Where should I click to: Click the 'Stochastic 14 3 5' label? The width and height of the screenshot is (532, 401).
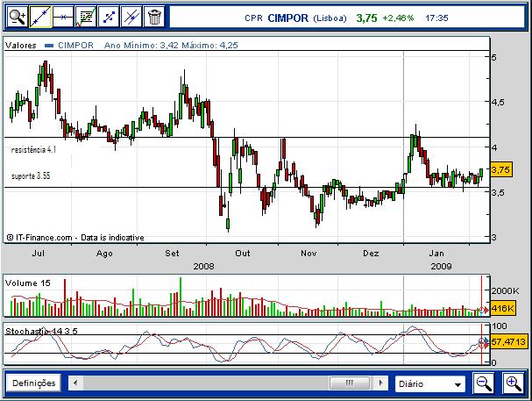[x=41, y=331]
